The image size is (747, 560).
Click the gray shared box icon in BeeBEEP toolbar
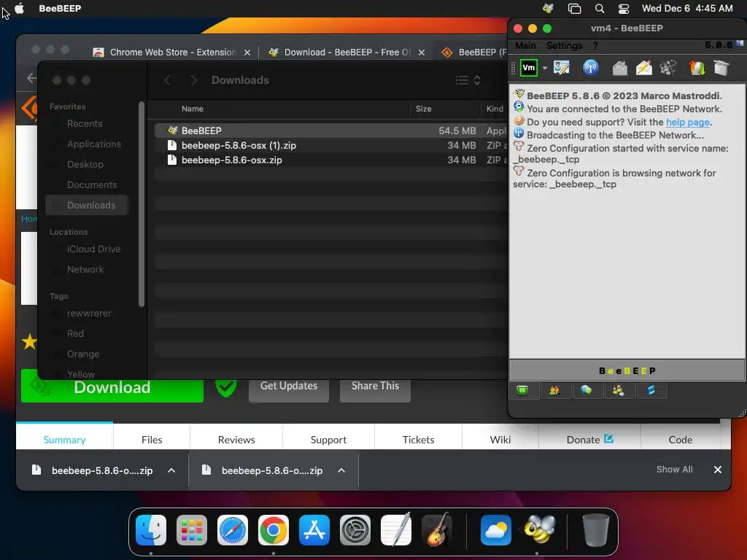coord(721,68)
